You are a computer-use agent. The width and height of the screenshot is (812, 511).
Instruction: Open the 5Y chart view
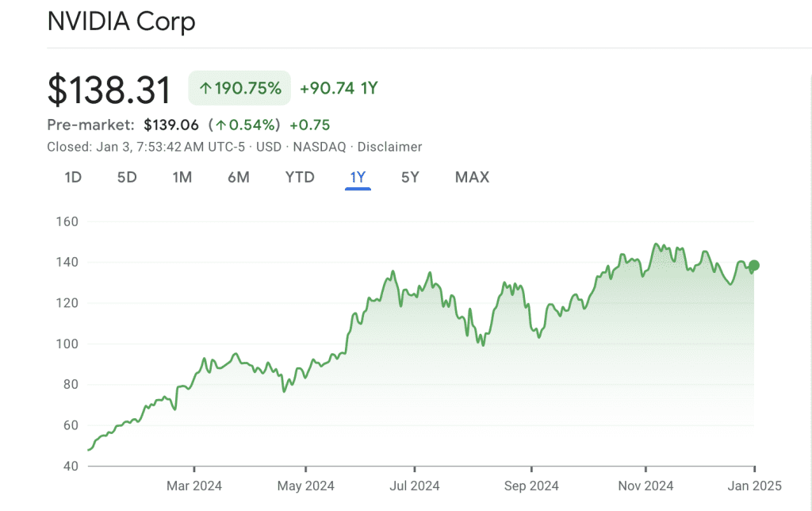click(x=410, y=178)
